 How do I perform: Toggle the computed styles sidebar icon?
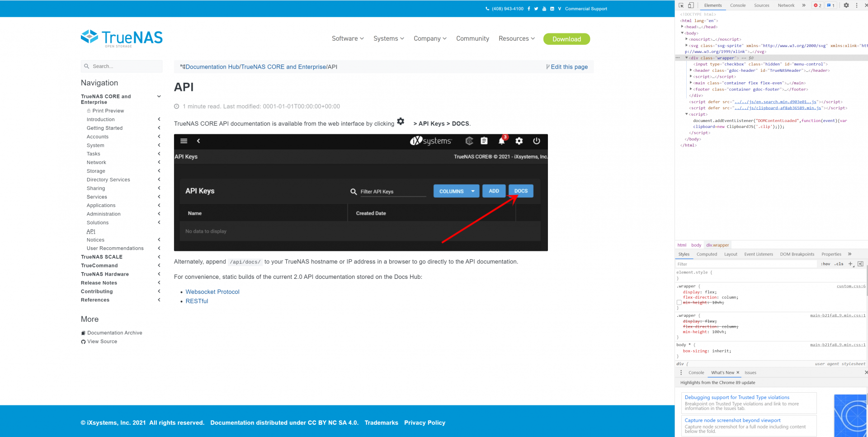pos(860,264)
